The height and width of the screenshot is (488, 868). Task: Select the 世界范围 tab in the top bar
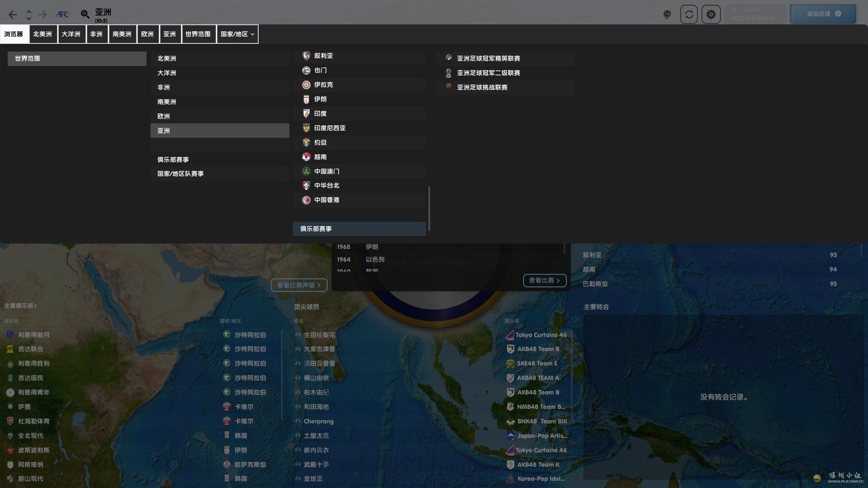coord(198,34)
